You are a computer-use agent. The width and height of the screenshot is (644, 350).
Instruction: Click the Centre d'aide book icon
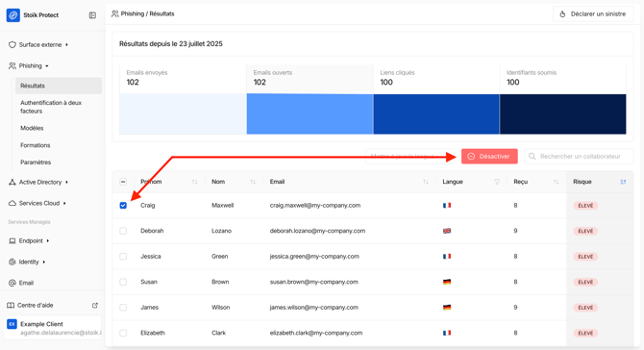click(x=11, y=305)
